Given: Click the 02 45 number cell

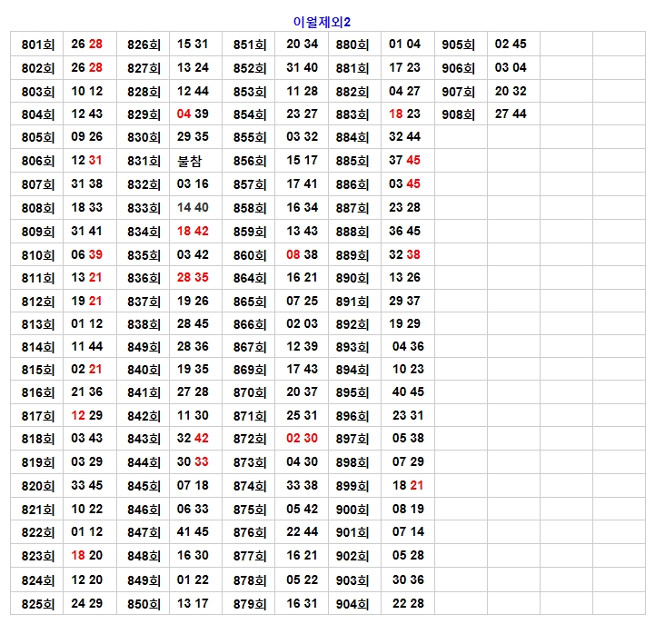Looking at the screenshot, I should click(511, 45).
